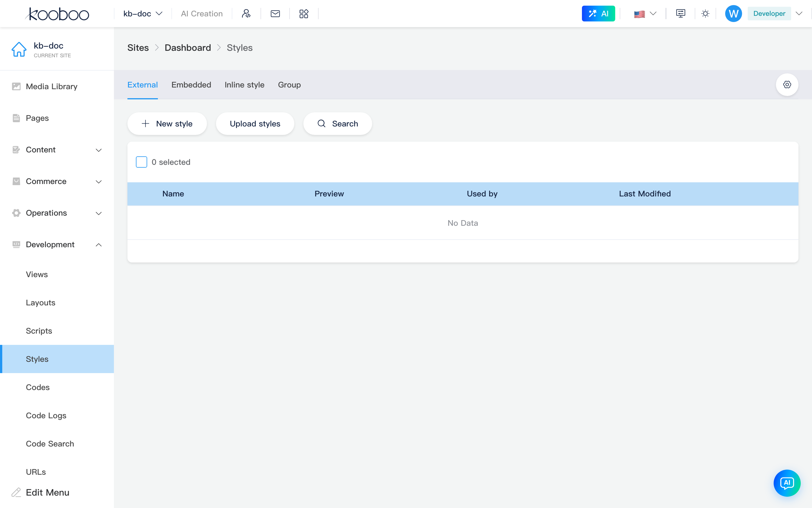Click the plus icon in New style

pyautogui.click(x=145, y=124)
